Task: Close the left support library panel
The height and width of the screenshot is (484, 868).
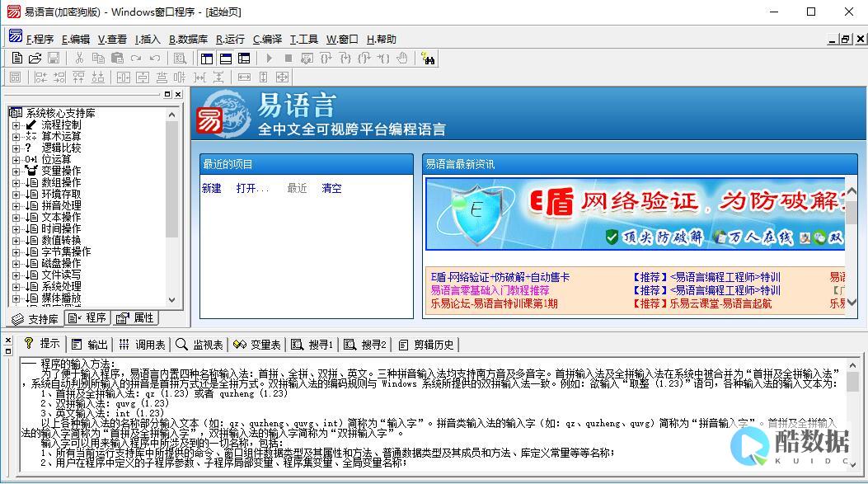Action: pyautogui.click(x=178, y=94)
